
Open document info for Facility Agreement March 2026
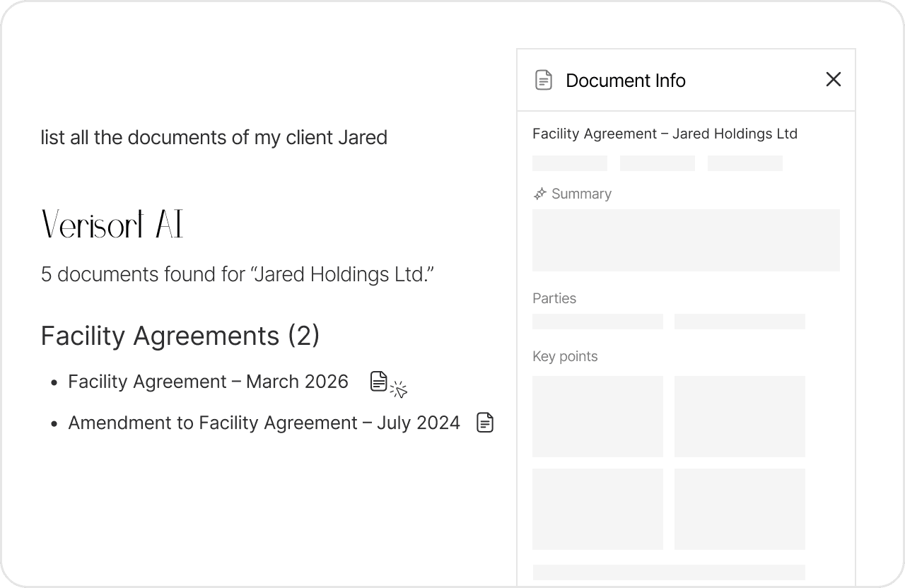pos(379,382)
